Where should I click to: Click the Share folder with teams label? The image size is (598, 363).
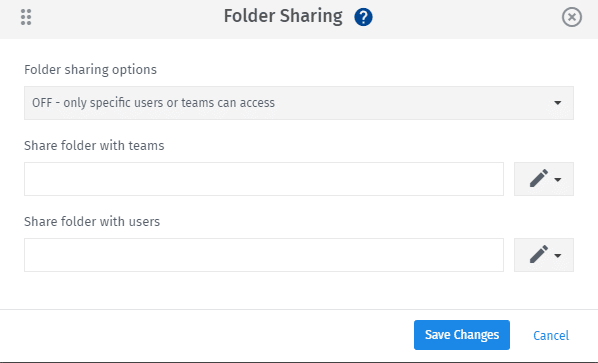tap(94, 146)
